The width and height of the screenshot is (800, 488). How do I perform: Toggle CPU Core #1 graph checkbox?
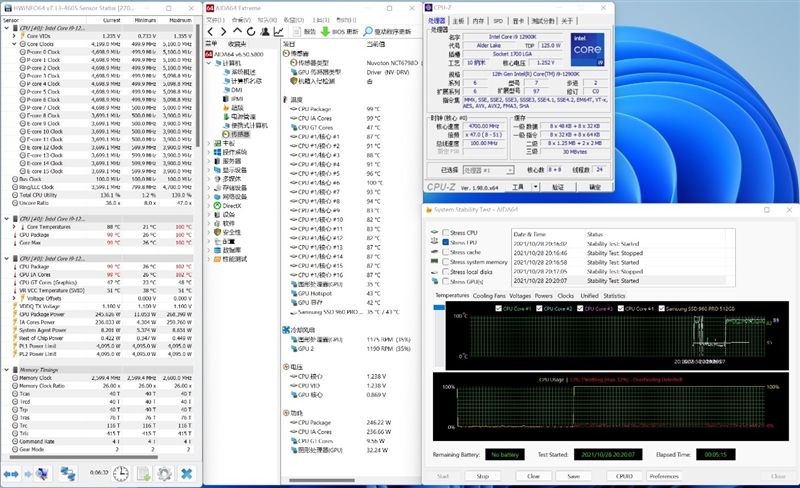coord(498,308)
